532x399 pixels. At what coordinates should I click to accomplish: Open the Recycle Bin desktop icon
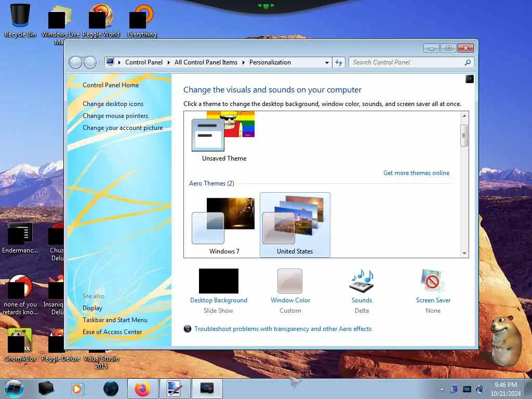pyautogui.click(x=20, y=20)
